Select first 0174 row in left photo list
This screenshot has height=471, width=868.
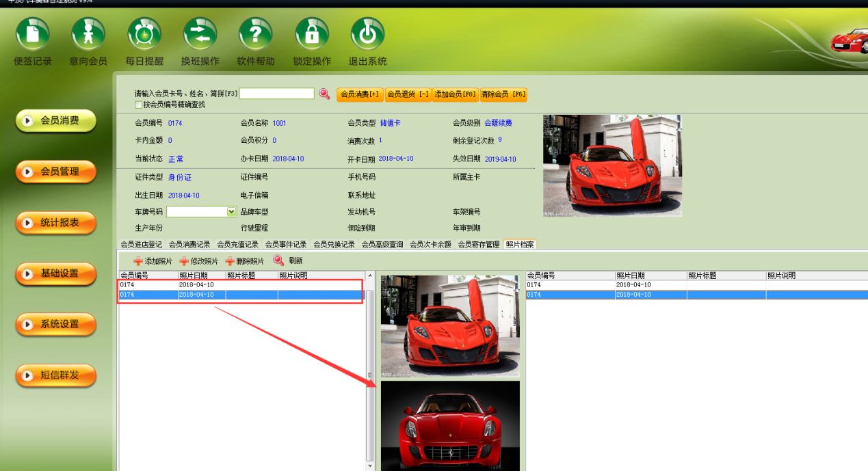[x=240, y=285]
